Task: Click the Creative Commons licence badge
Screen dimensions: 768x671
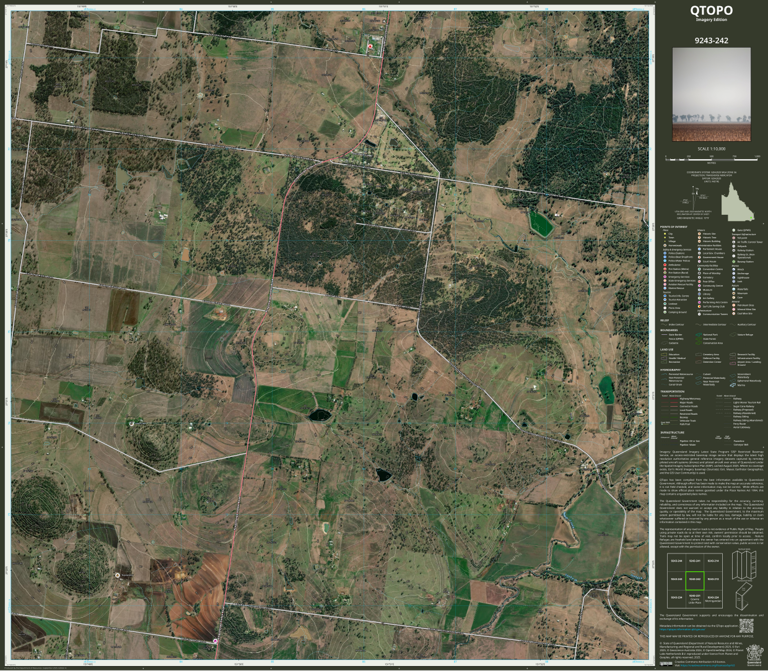Action: pyautogui.click(x=666, y=664)
